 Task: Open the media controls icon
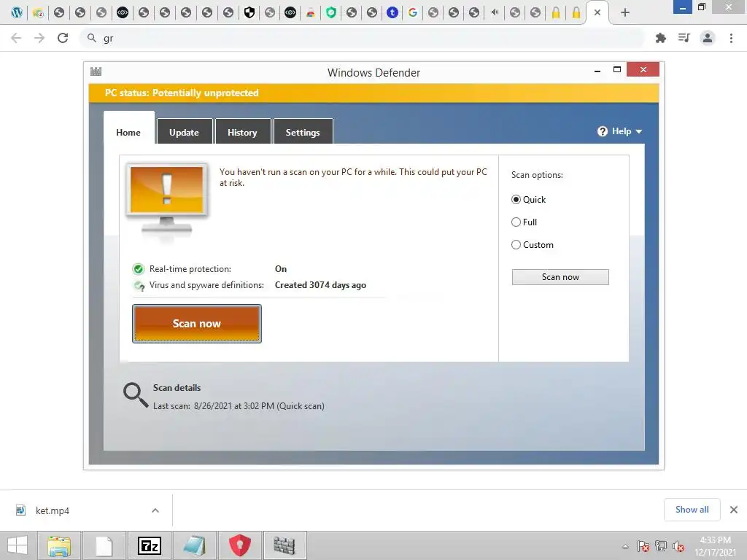pos(684,38)
